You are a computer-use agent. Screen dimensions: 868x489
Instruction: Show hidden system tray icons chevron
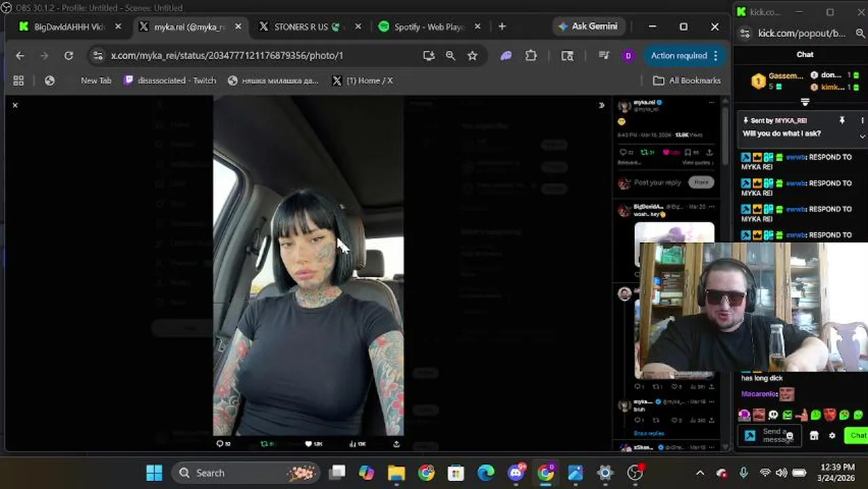coord(700,473)
